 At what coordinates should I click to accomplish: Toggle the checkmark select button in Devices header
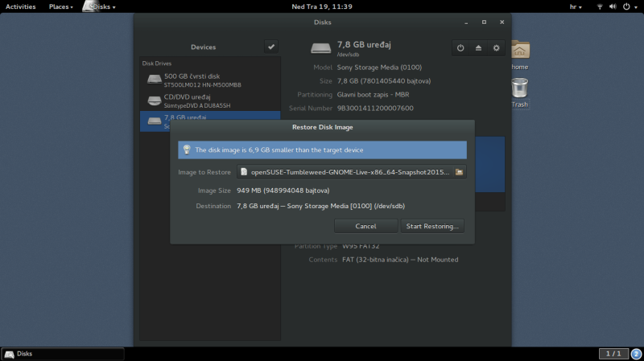pos(271,47)
